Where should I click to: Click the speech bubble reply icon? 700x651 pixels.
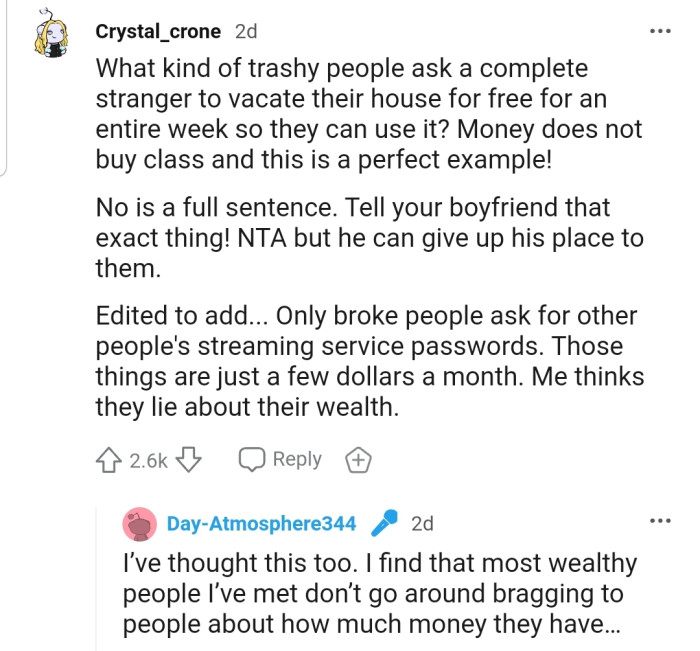(x=252, y=460)
